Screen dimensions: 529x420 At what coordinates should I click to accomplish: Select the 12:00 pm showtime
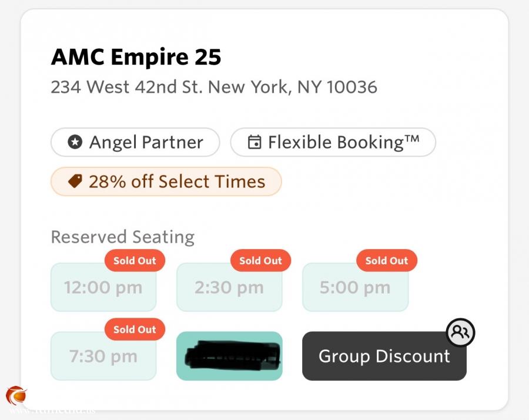pos(103,288)
